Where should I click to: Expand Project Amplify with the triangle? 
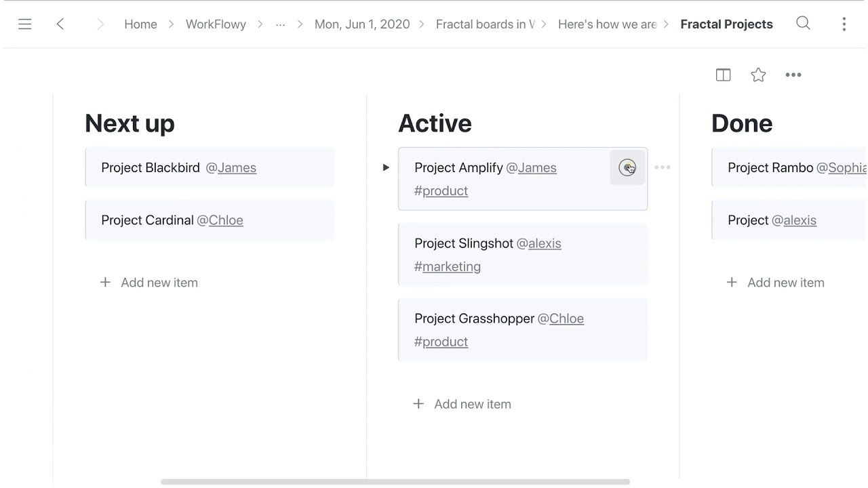(386, 167)
